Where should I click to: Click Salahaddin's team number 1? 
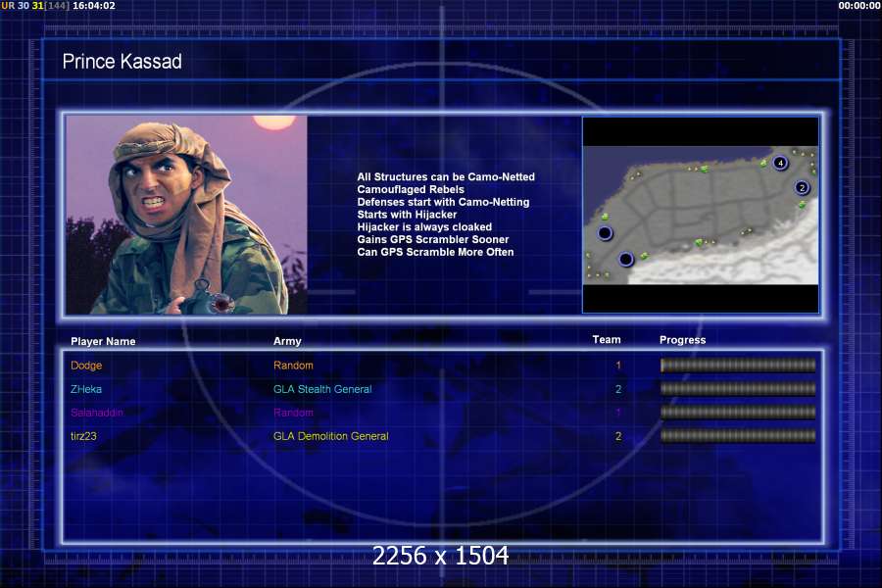pos(618,413)
